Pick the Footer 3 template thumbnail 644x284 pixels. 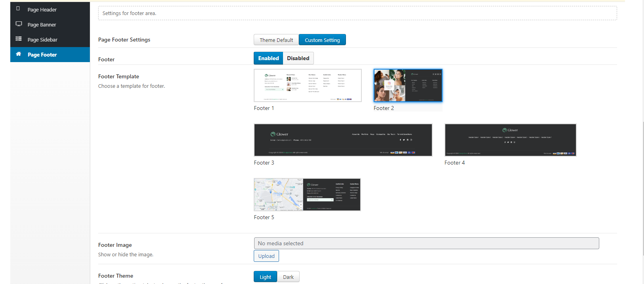[x=343, y=140]
